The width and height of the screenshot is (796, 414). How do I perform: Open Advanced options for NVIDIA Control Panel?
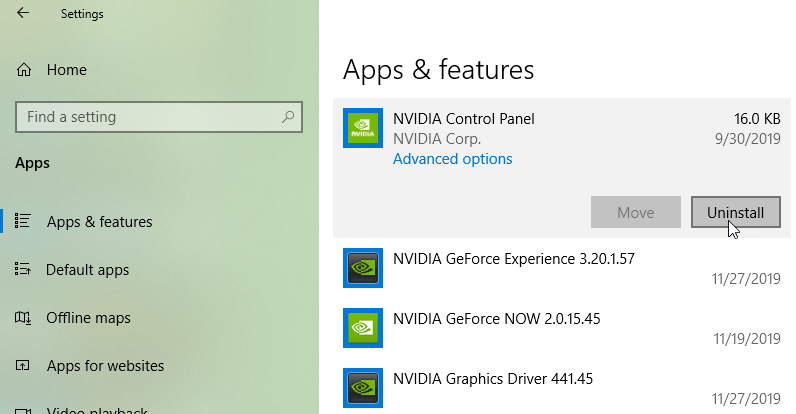tap(452, 159)
